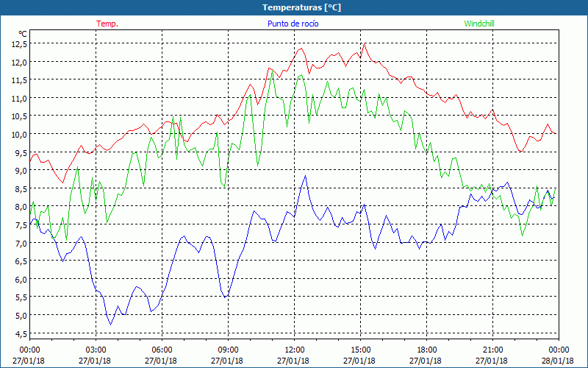Click the 6,5 y-axis value
Screen dimensions: 588x368
click(21, 261)
